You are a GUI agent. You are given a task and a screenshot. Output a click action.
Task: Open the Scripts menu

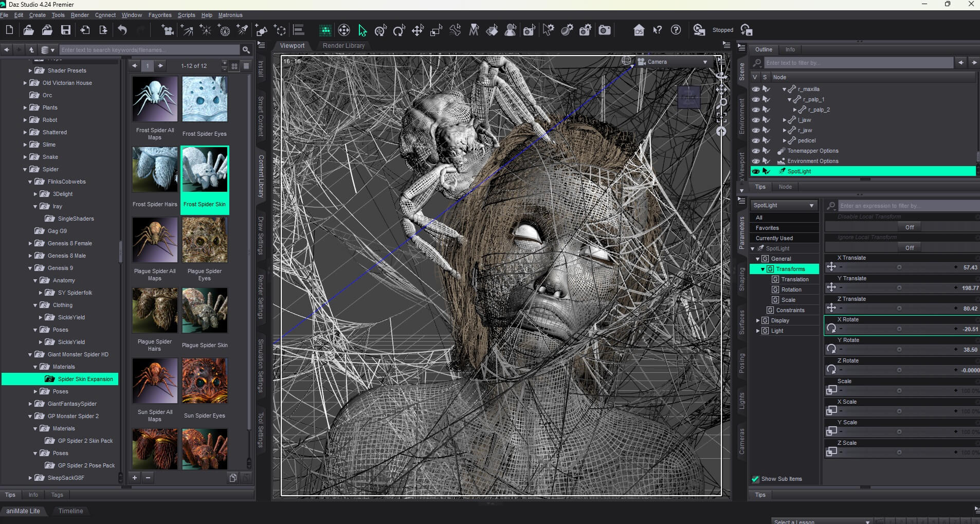[186, 15]
